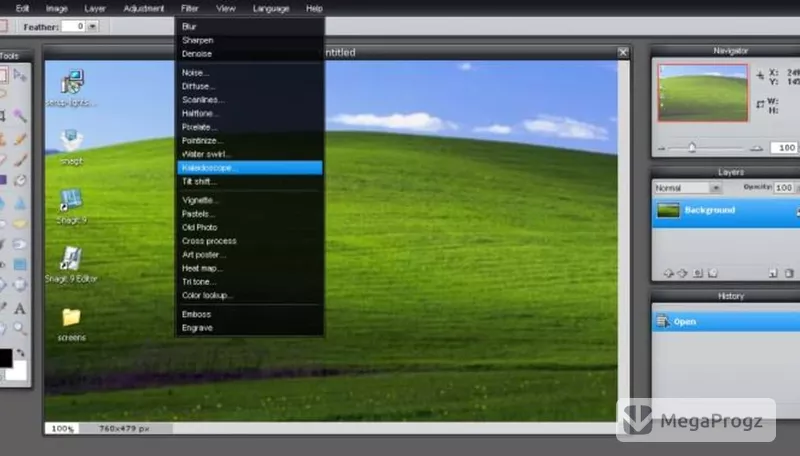Select the Pencil tool
This screenshot has height=456, width=800.
click(20, 139)
